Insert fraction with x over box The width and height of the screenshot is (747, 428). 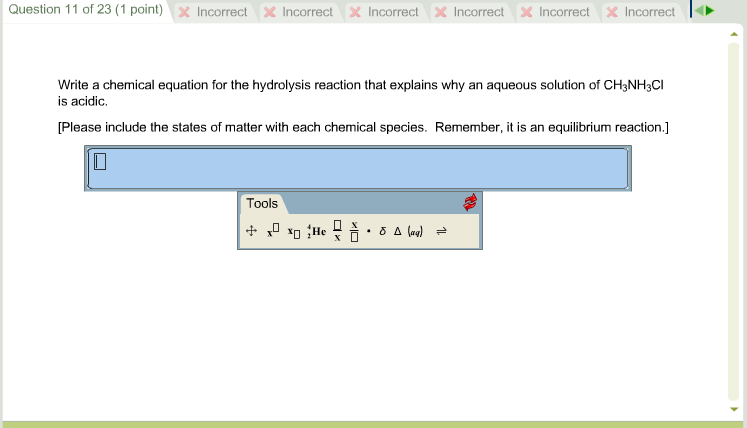point(354,231)
